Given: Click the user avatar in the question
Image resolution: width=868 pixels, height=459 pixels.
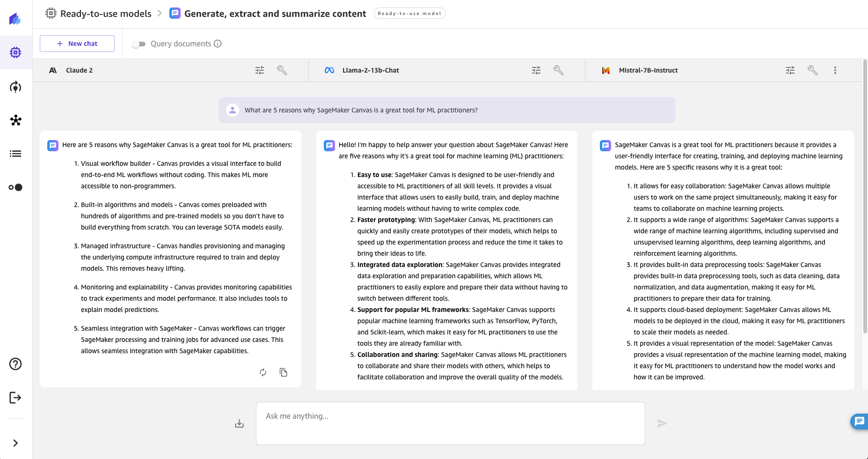Looking at the screenshot, I should pos(233,110).
